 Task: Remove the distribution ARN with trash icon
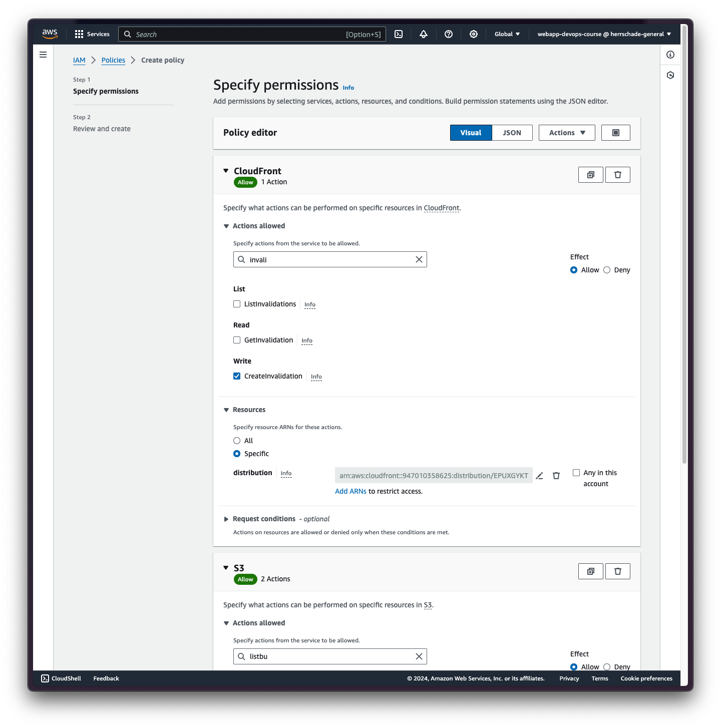(556, 476)
